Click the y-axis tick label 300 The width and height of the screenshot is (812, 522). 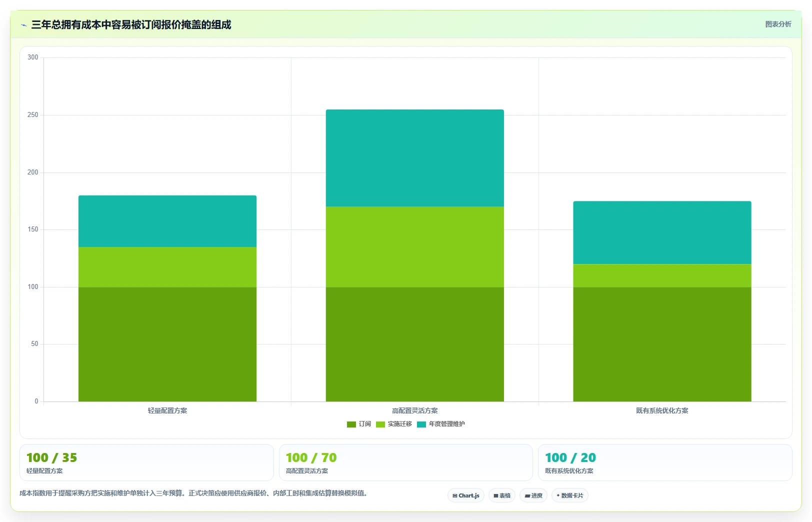click(x=33, y=57)
